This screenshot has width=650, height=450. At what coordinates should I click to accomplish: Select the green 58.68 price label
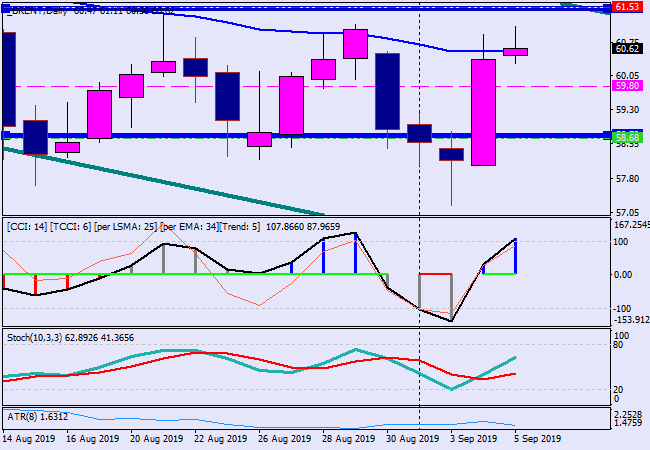pos(627,135)
